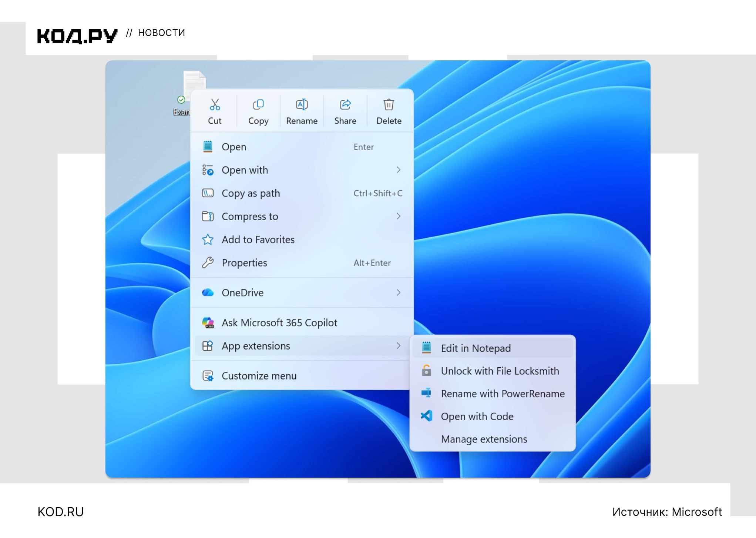Click the Customize menu icon
Screen dimensions: 756x538
208,376
